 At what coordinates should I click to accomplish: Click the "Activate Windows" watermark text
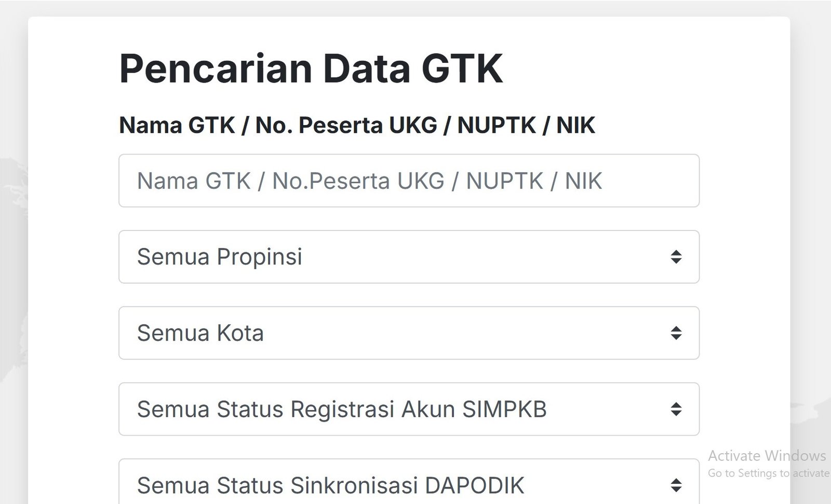coord(767,456)
